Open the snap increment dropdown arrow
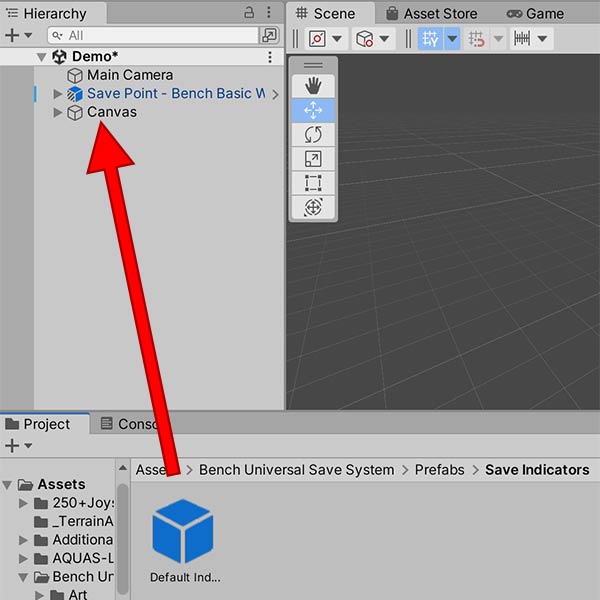600x600 pixels. [x=543, y=39]
